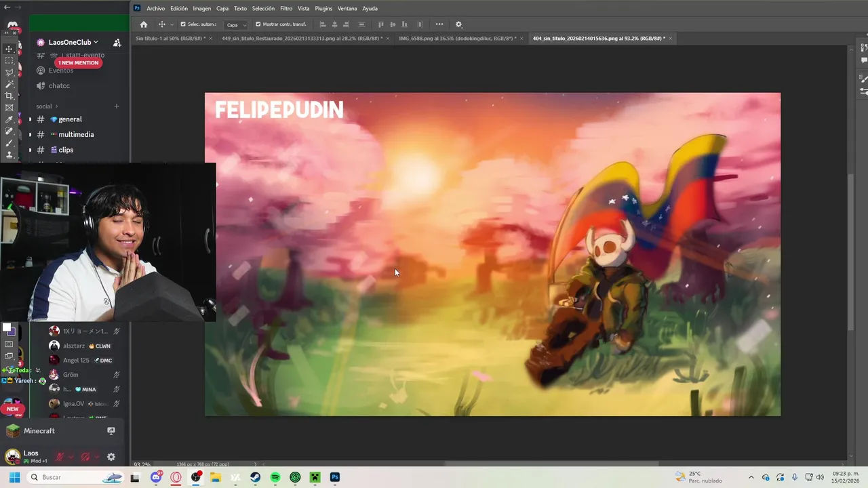This screenshot has height=488, width=868.
Task: Align right edges in options bar
Action: tap(346, 24)
